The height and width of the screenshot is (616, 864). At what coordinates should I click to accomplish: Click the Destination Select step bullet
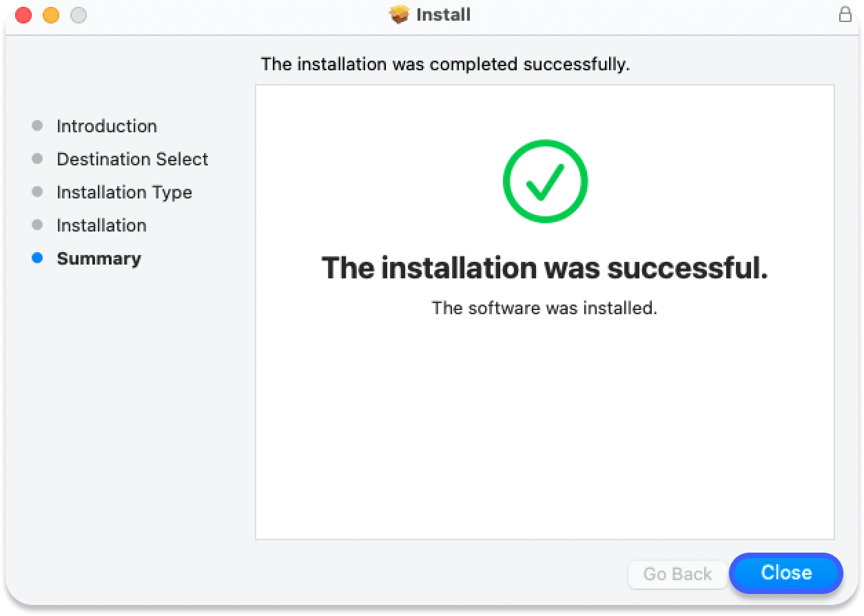37,158
